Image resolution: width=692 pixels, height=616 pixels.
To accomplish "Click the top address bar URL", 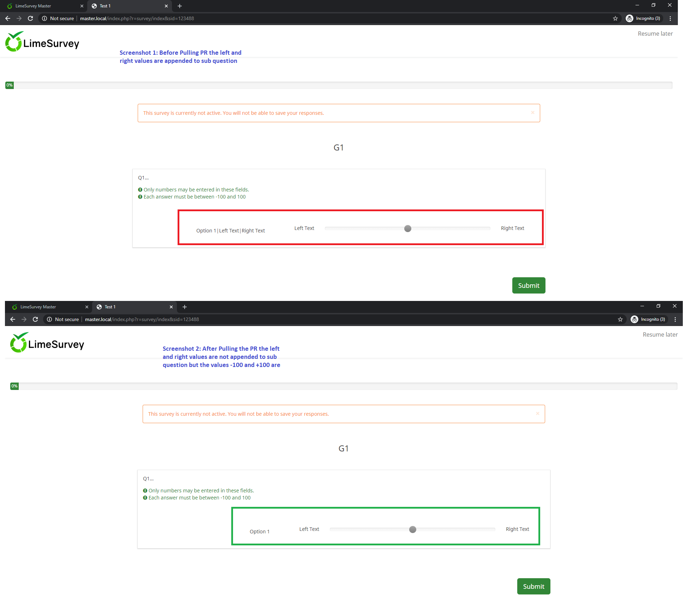I will tap(137, 18).
